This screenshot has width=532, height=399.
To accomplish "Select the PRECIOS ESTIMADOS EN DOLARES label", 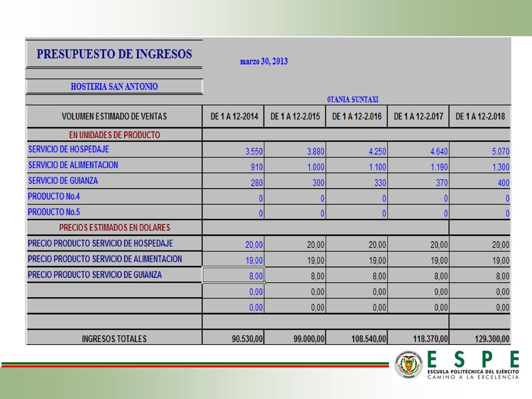I will (x=114, y=228).
